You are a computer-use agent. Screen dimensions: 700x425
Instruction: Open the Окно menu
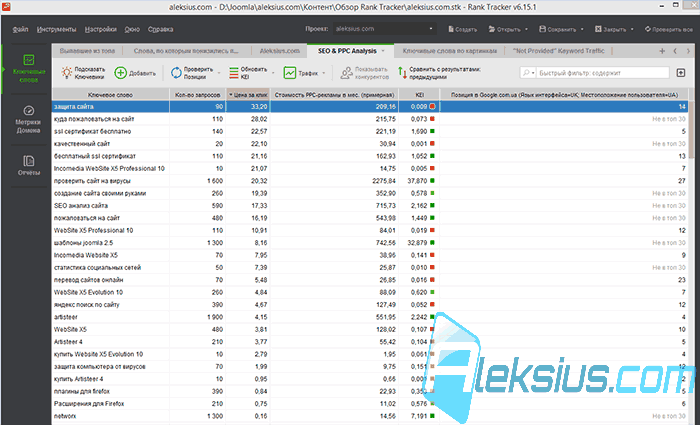point(132,29)
